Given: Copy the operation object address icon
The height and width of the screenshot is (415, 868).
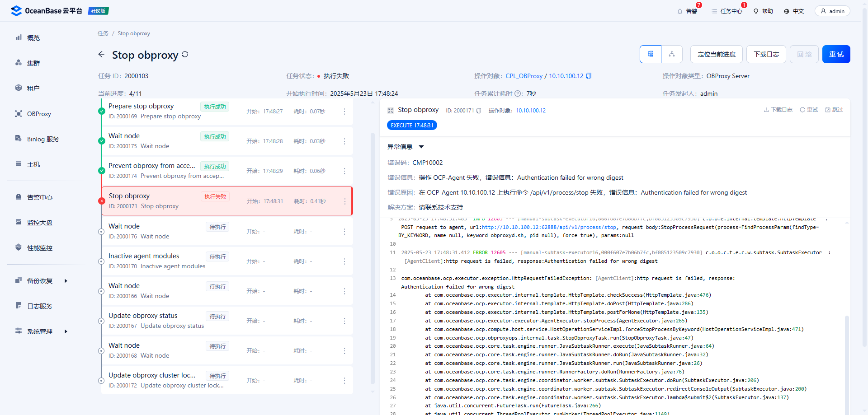Looking at the screenshot, I should [589, 76].
